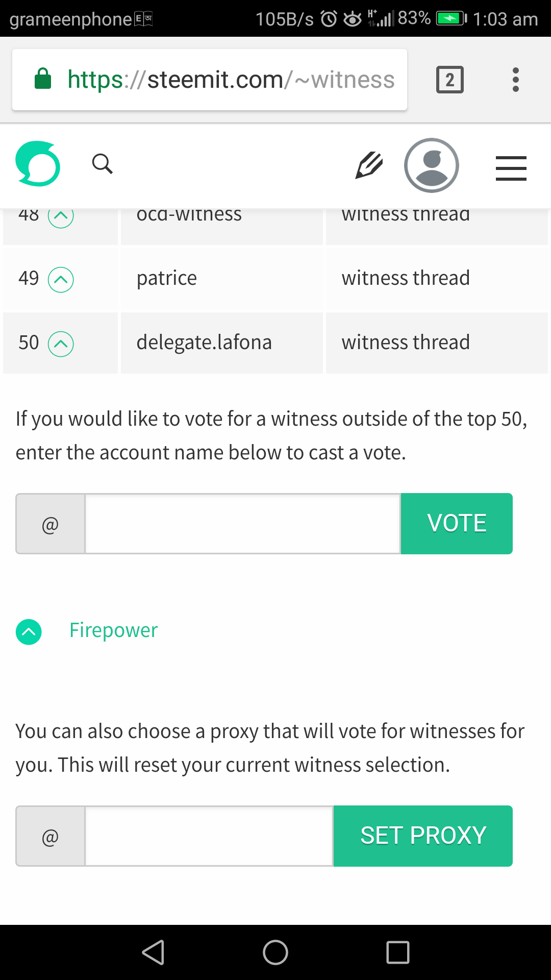Focus the proxy account name field

coord(209,836)
